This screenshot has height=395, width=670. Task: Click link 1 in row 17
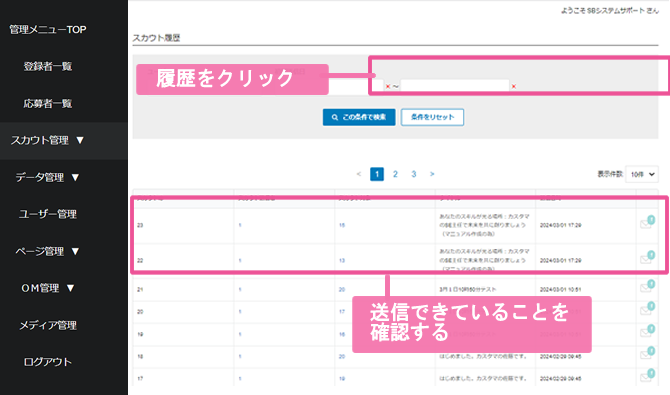pyautogui.click(x=240, y=379)
